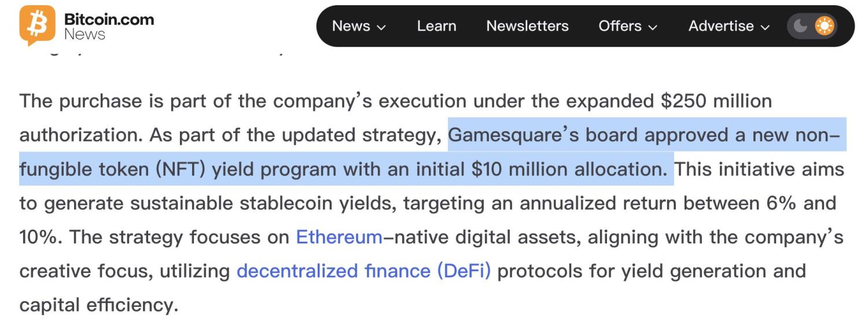868x333 pixels.
Task: Click the words "capital efficiency" ending the paragraph
Action: pyautogui.click(x=98, y=305)
